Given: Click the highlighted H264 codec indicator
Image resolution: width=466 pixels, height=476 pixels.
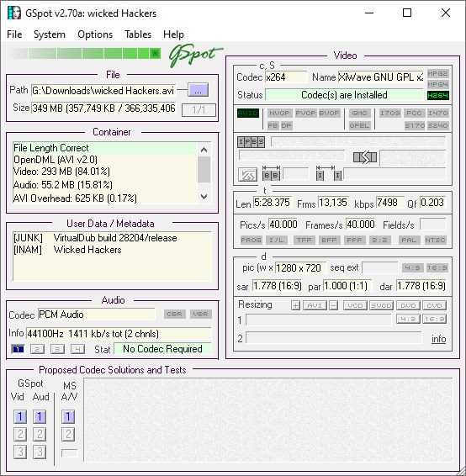Looking at the screenshot, I should [437, 95].
